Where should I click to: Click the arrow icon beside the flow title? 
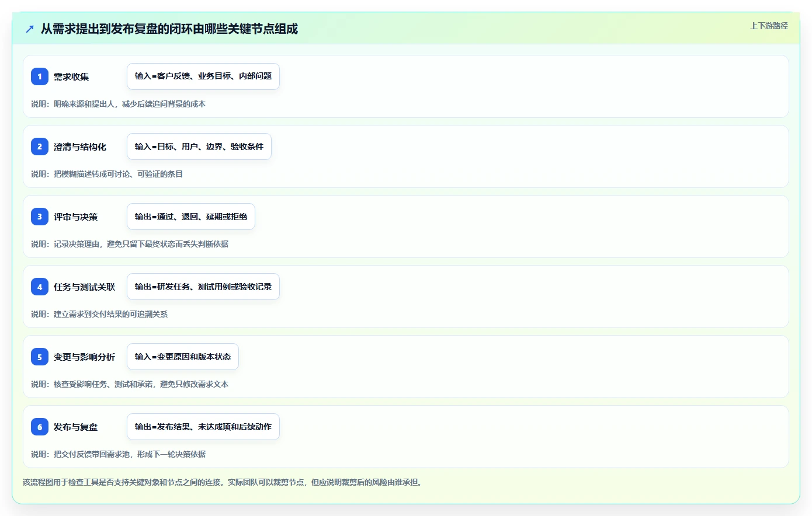(x=30, y=29)
